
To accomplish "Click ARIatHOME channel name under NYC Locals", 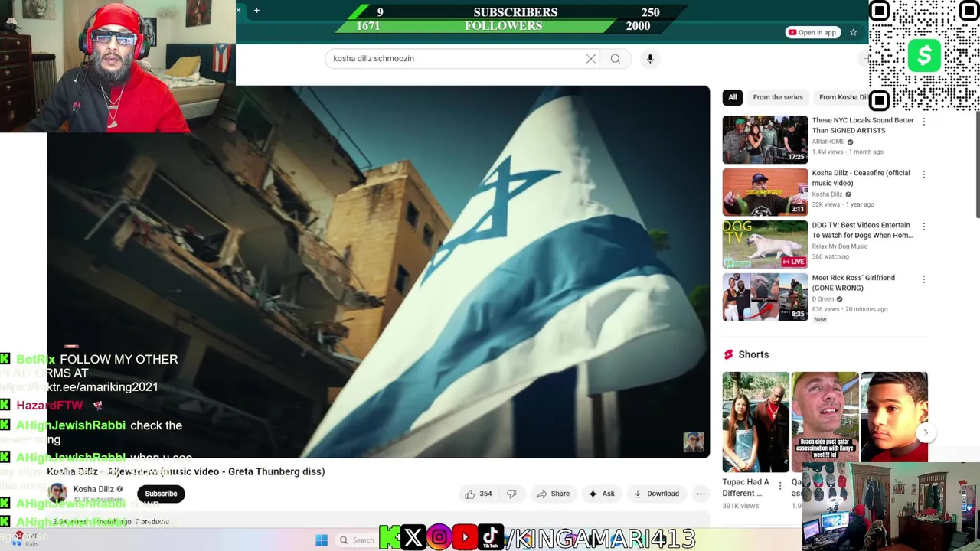I will tap(829, 142).
